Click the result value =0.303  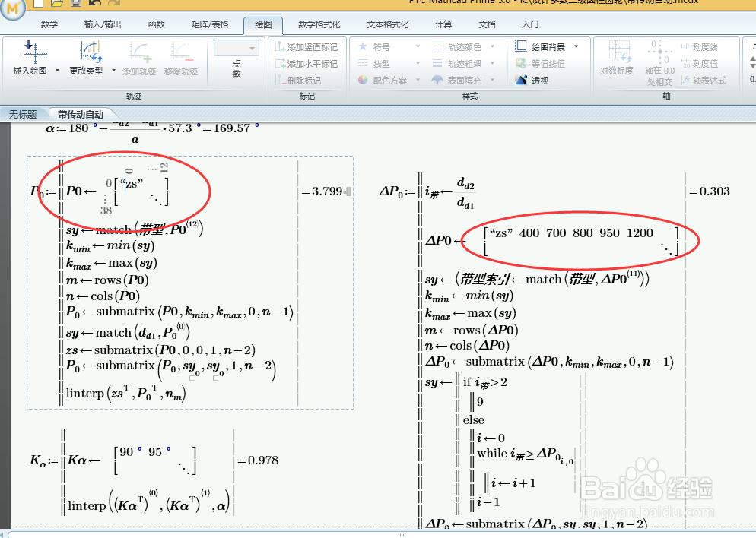coord(710,191)
